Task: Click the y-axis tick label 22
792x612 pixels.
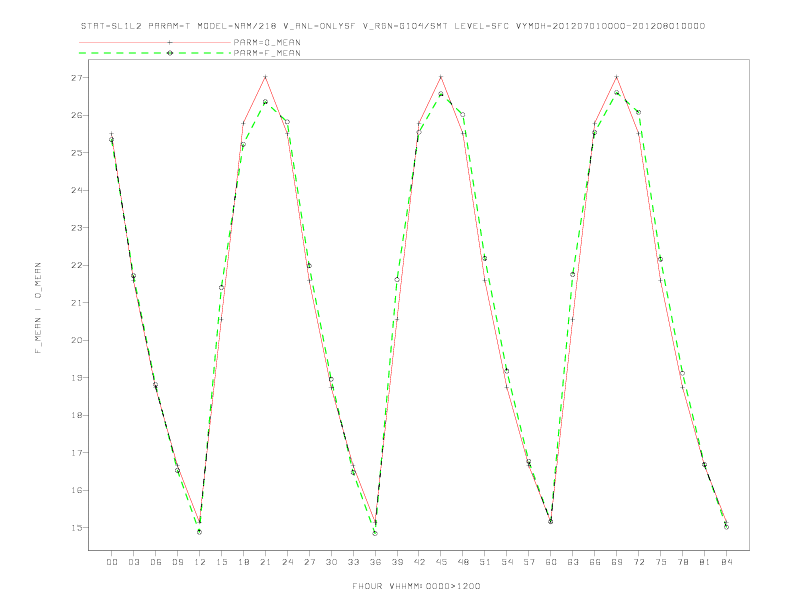Action: pos(76,265)
